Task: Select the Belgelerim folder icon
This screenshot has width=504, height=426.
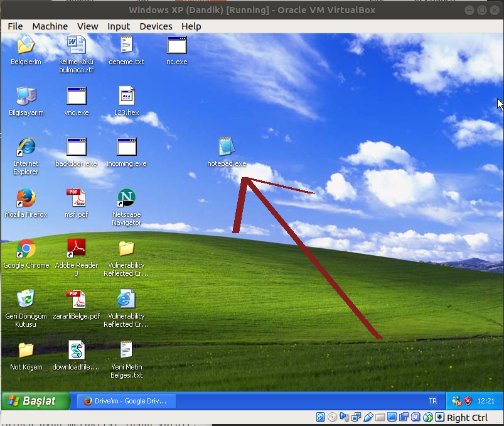Action: (x=26, y=45)
